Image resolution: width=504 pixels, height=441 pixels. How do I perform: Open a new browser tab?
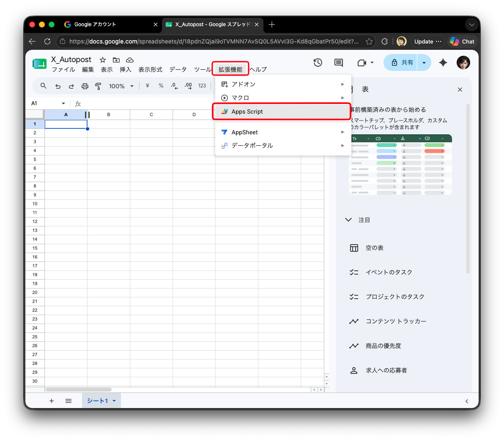[271, 24]
